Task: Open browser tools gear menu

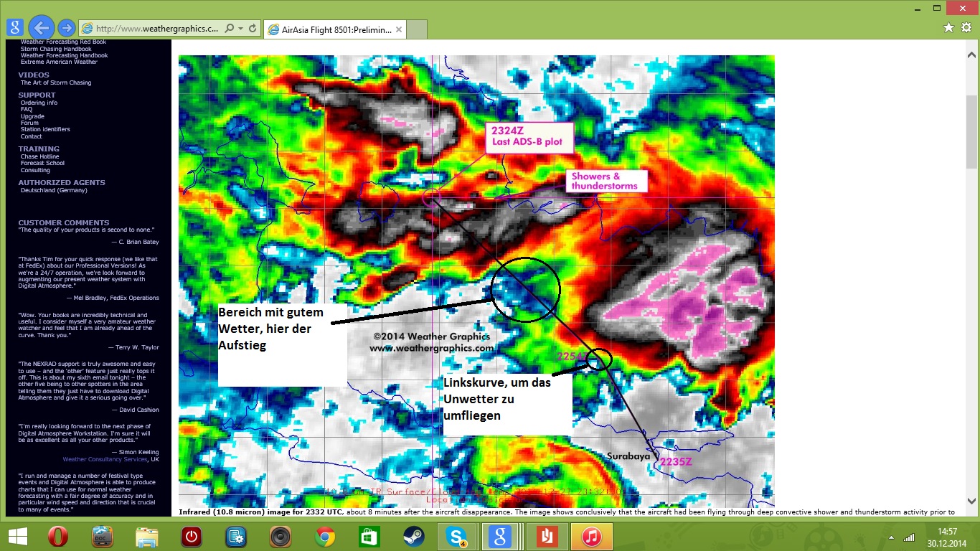Action: tap(966, 27)
